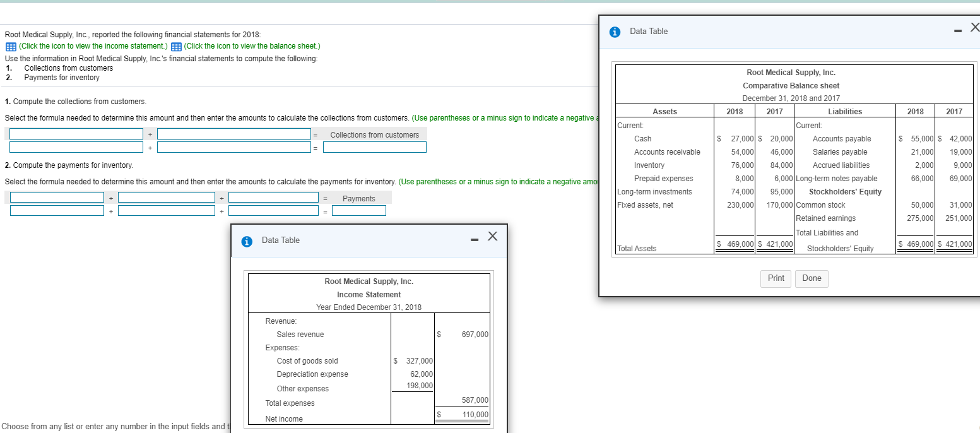Click the 'Assets' column header

pos(664,112)
